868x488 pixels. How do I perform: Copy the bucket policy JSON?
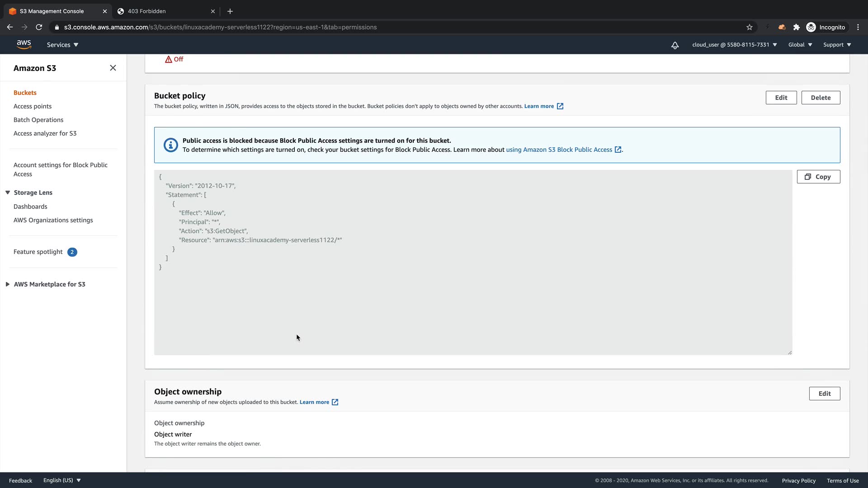(818, 177)
